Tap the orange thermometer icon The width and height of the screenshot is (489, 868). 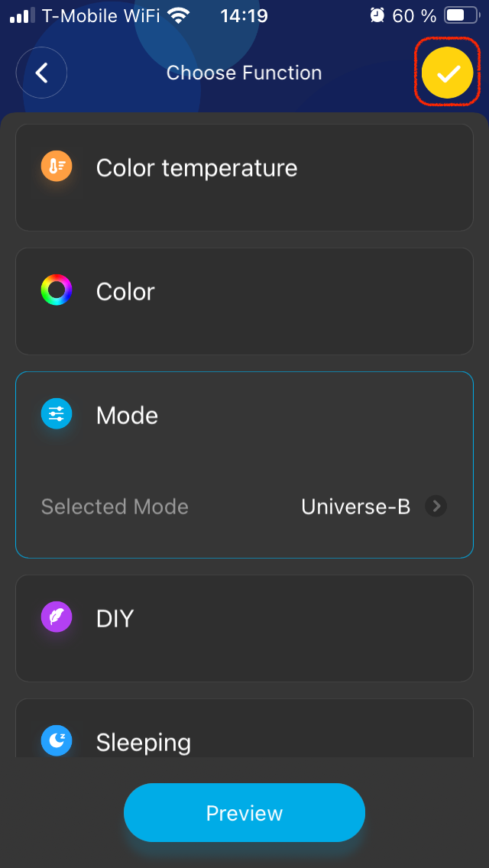pos(57,167)
